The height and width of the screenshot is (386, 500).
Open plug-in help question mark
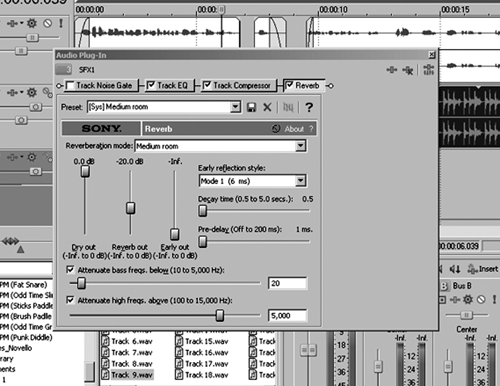[x=309, y=107]
